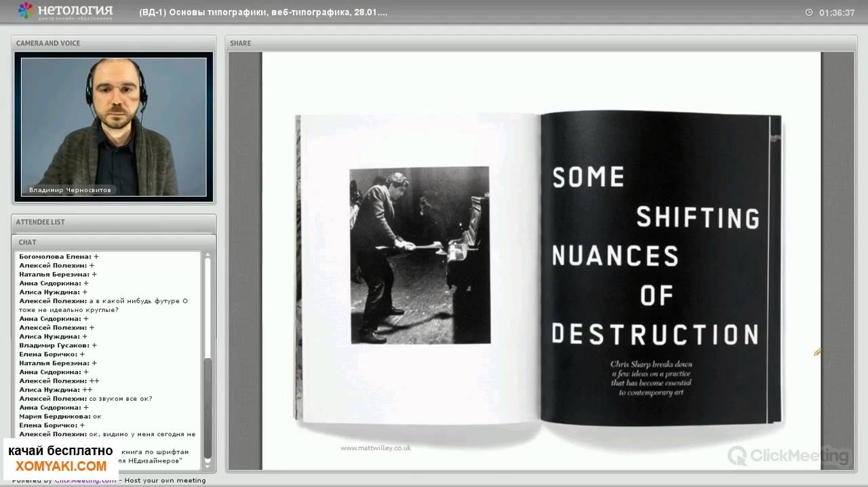
Task: Click the elapsed time reading 01:36:37
Action: pyautogui.click(x=837, y=12)
